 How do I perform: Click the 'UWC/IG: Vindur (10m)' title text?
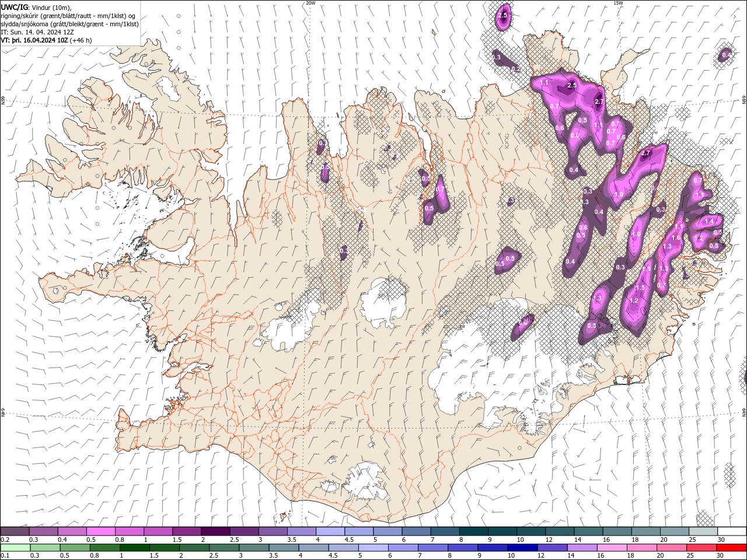coord(36,7)
